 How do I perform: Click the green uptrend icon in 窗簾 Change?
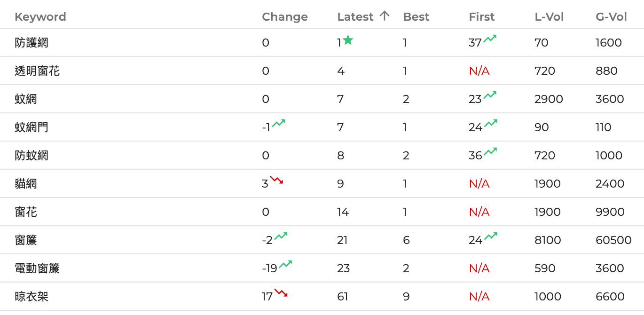point(281,236)
